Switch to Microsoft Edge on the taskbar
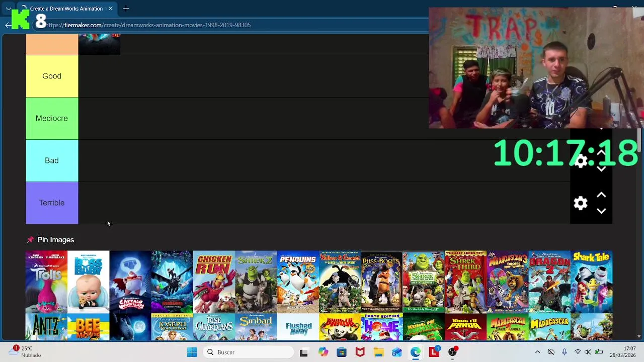The width and height of the screenshot is (644, 362). tap(416, 352)
